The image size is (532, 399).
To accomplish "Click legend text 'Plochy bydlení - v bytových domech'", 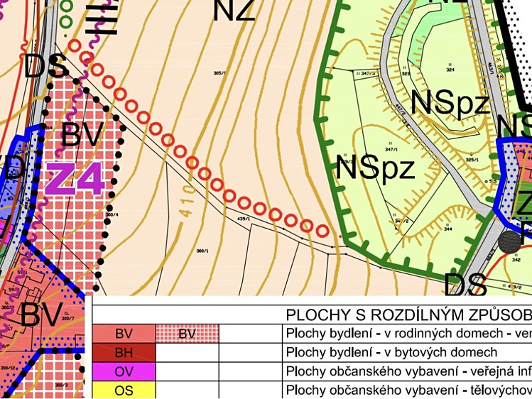I will [x=391, y=353].
